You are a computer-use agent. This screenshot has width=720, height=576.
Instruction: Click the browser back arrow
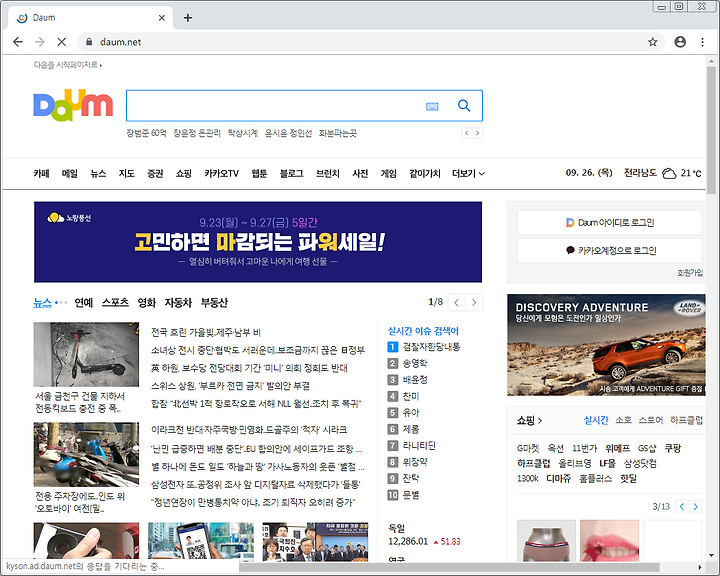pos(17,42)
